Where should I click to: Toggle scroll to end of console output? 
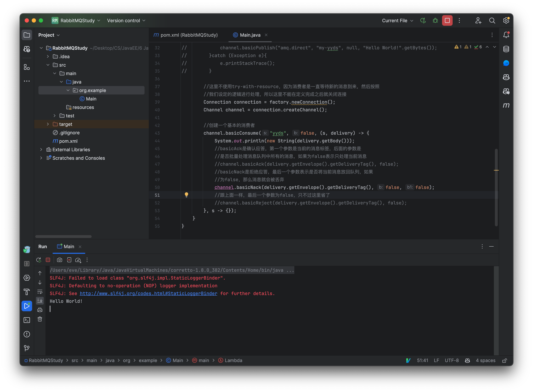point(40,301)
